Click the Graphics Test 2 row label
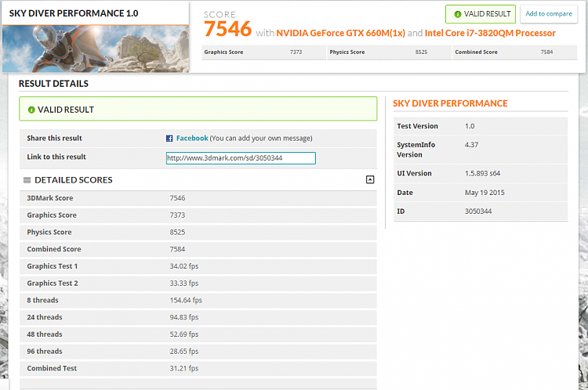 pyautogui.click(x=53, y=283)
